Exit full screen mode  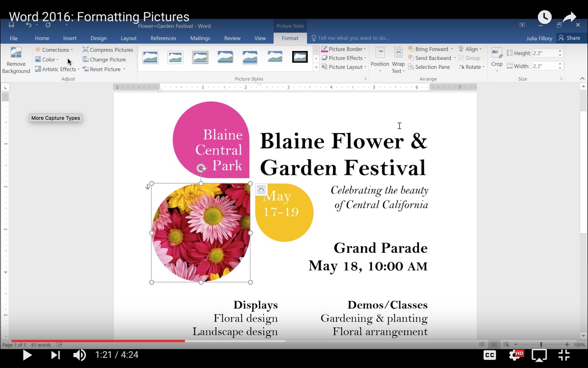(564, 355)
